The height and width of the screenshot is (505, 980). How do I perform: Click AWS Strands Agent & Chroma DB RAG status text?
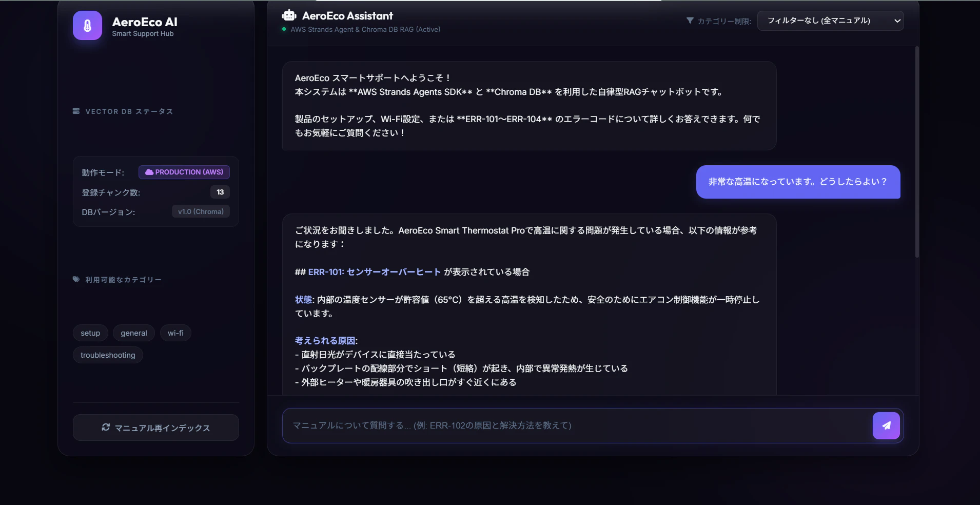pos(365,30)
